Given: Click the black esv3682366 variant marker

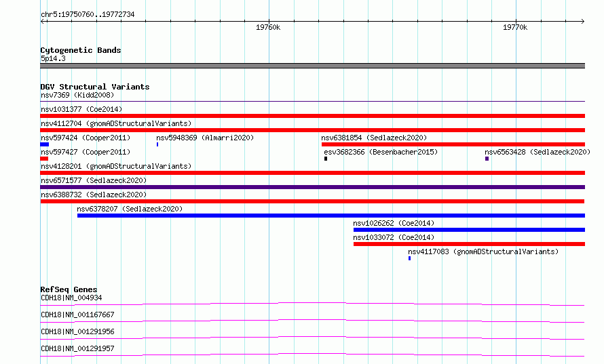Looking at the screenshot, I should [x=326, y=159].
